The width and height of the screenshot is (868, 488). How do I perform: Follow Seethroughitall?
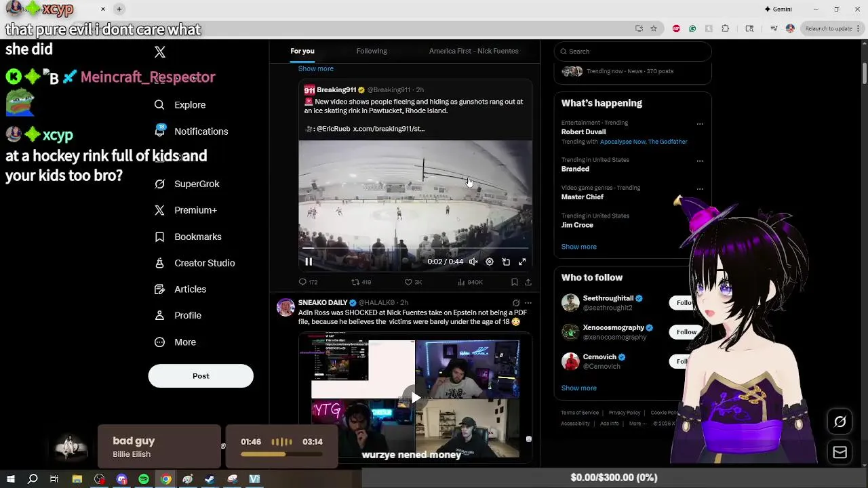pyautogui.click(x=685, y=303)
